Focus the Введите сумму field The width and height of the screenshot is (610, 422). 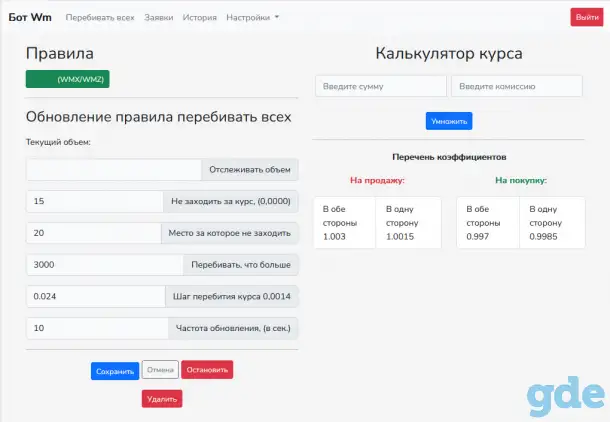coord(381,86)
